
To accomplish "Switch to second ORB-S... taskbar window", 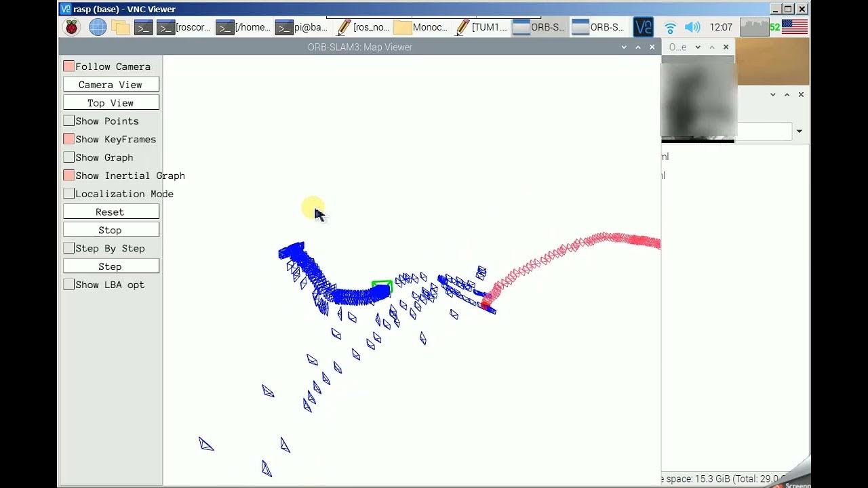I will point(599,27).
